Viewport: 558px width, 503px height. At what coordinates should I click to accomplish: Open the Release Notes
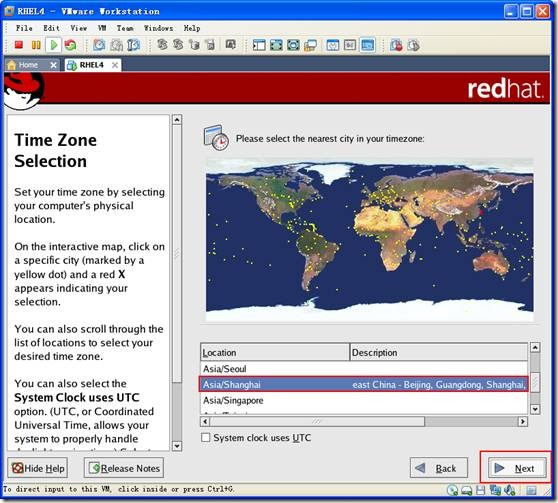124,468
